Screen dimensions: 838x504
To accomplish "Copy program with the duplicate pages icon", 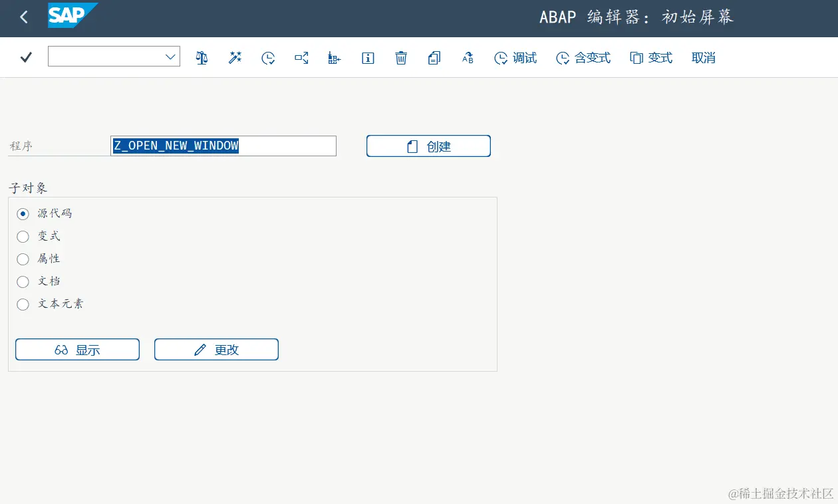I will point(434,58).
